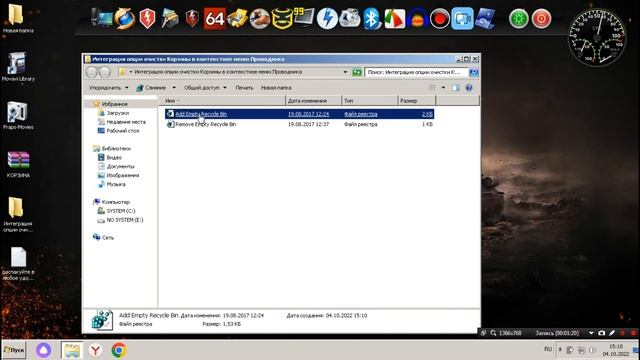Open the Общий доступ dropdown

(205, 88)
